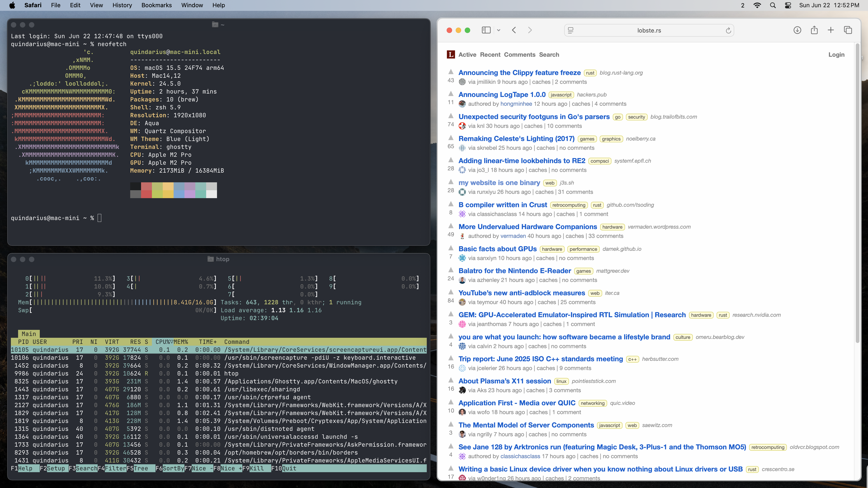The height and width of the screenshot is (488, 868).
Task: Click the Share icon in Safari
Action: point(814,30)
